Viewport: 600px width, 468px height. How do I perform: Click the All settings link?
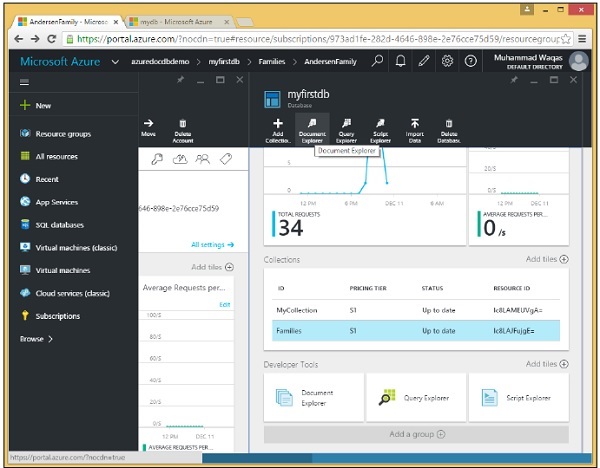212,245
